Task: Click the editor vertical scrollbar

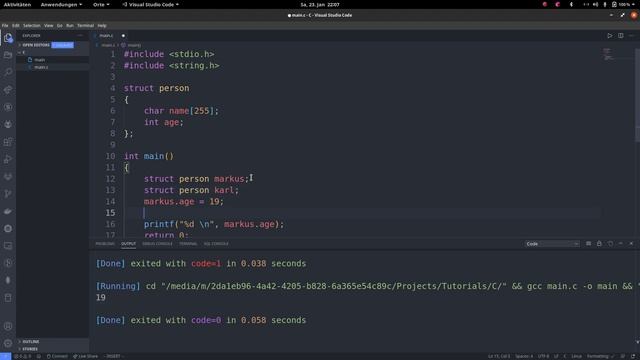Action: (637, 95)
